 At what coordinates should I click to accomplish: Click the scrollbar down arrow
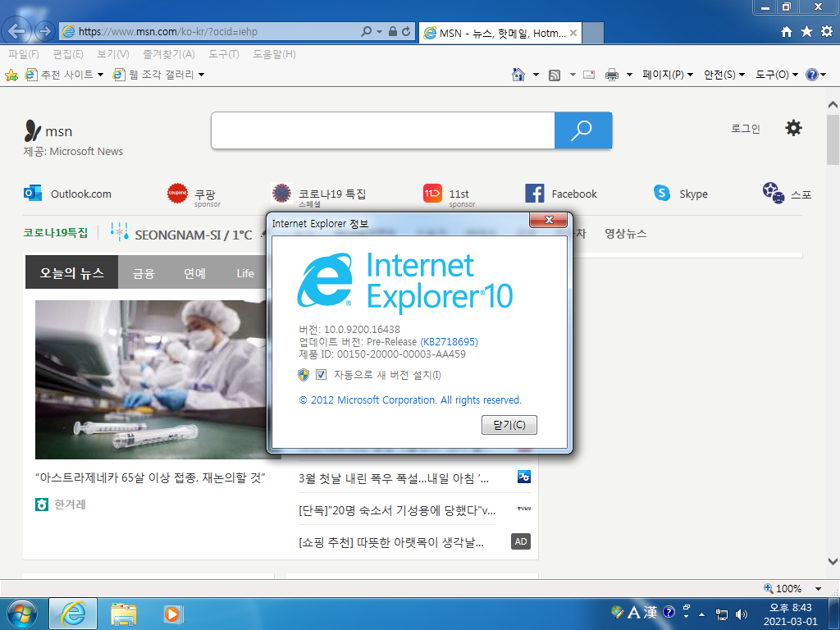(833, 561)
